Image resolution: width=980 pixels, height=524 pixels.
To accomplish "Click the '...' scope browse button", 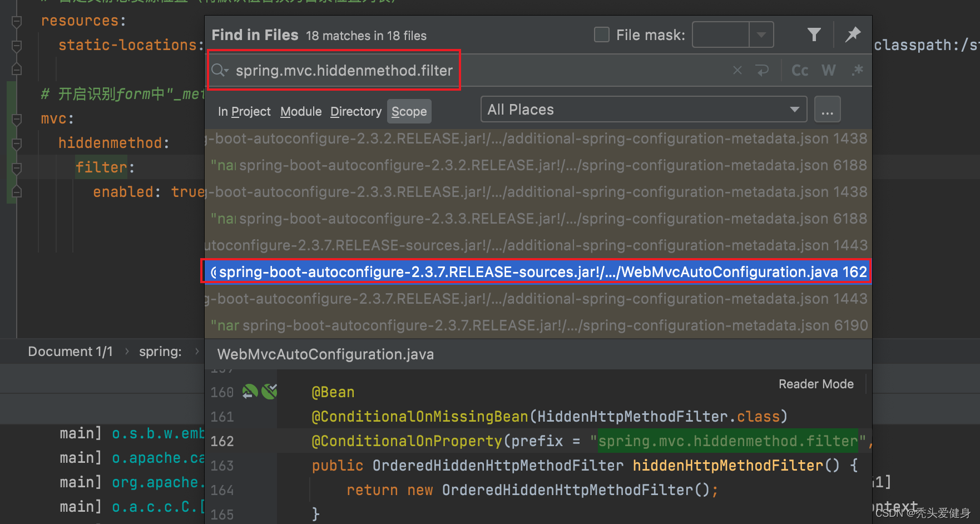I will pyautogui.click(x=827, y=110).
